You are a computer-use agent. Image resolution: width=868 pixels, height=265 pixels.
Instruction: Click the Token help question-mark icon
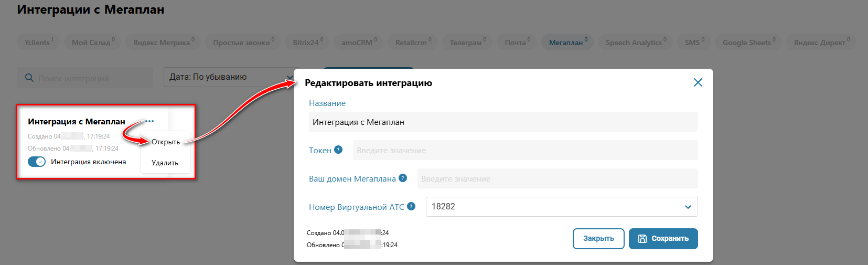pyautogui.click(x=338, y=150)
